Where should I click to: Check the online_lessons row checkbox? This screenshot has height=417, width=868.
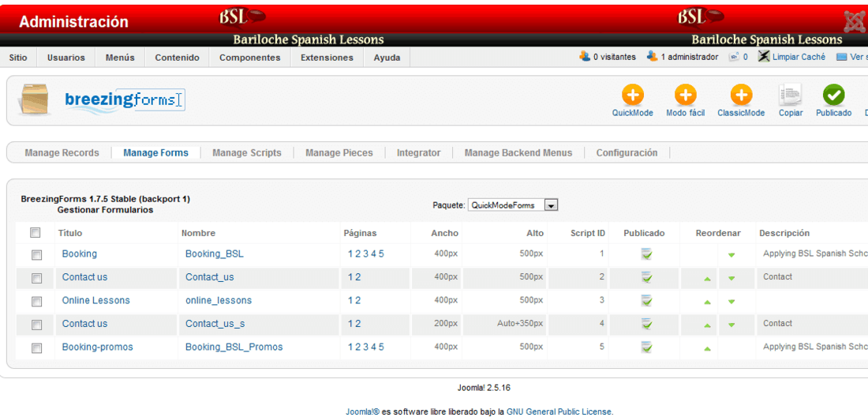click(x=36, y=302)
